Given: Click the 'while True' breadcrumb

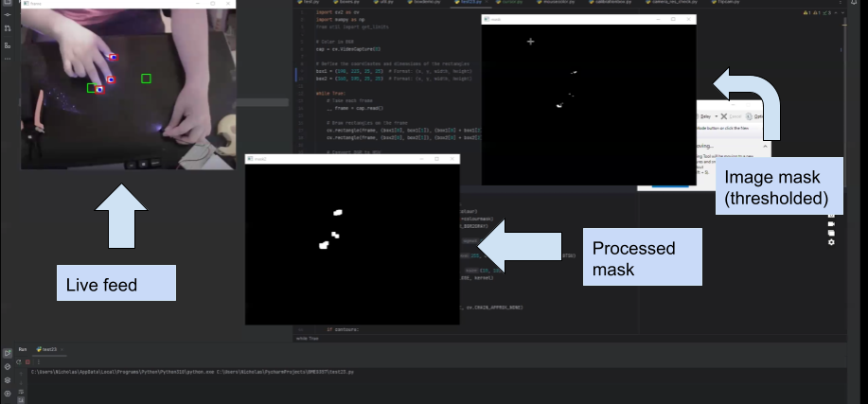Looking at the screenshot, I should pos(308,338).
